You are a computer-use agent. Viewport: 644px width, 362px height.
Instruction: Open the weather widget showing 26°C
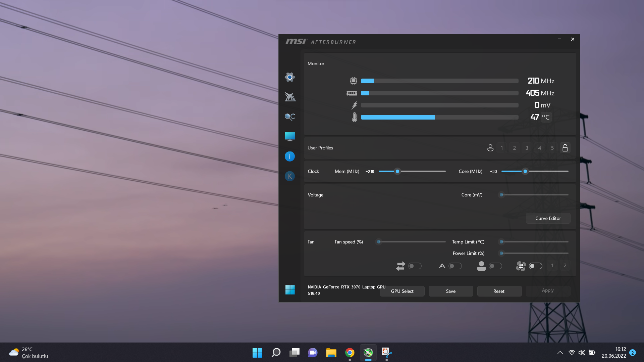tap(29, 353)
